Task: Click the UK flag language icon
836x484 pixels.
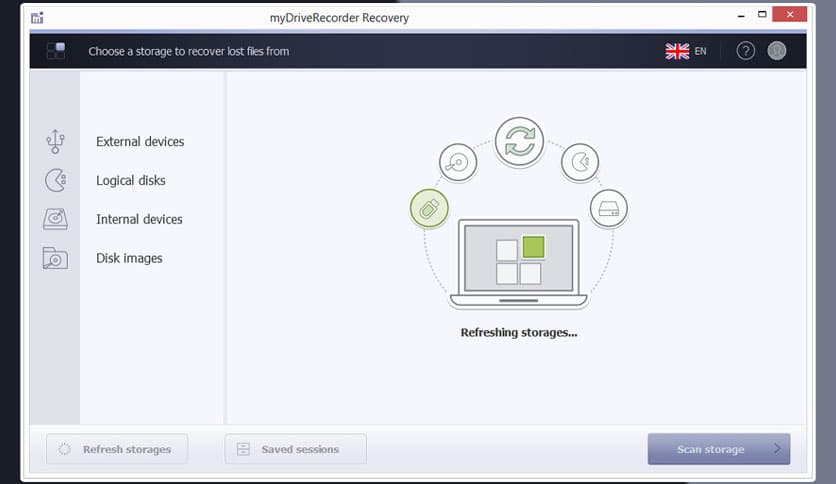Action: pos(677,51)
